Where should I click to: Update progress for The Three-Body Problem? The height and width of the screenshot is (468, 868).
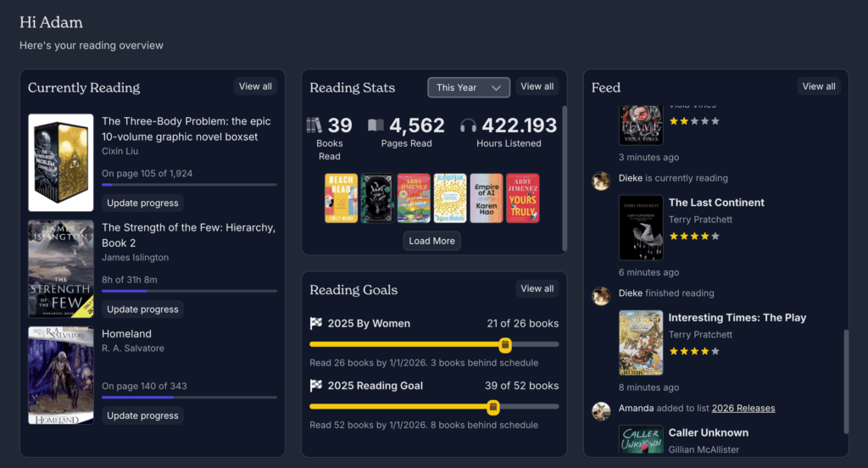142,203
